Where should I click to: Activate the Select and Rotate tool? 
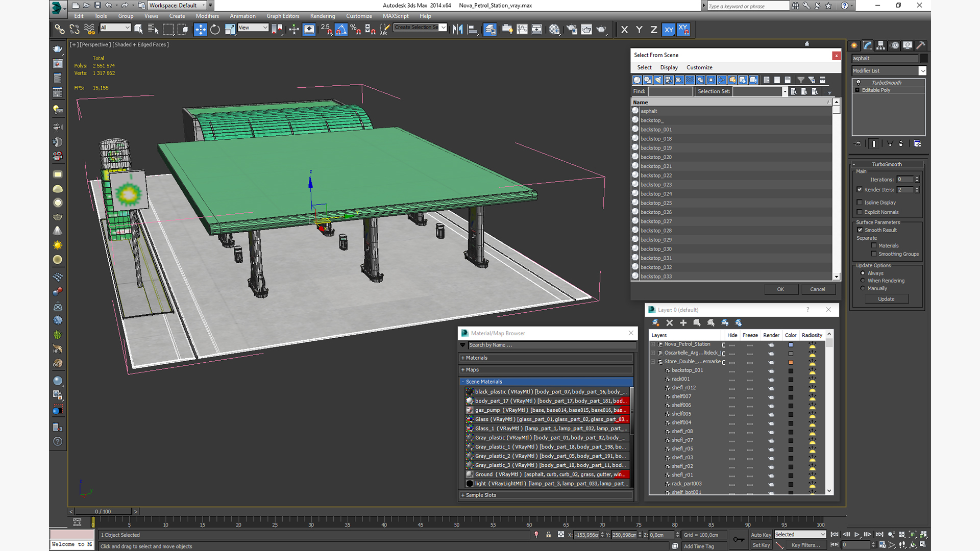click(x=215, y=29)
